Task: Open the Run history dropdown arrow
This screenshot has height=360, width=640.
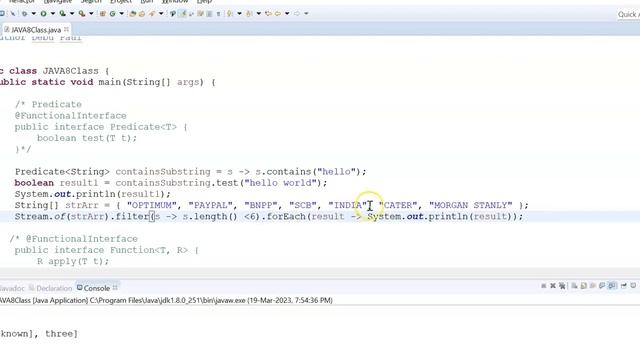Action: click(53, 13)
